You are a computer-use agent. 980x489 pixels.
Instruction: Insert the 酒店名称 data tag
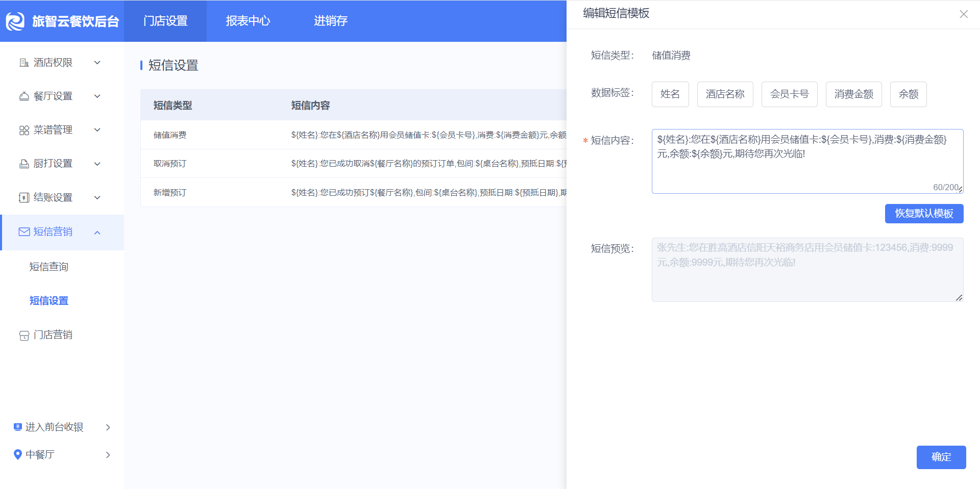[x=725, y=94]
